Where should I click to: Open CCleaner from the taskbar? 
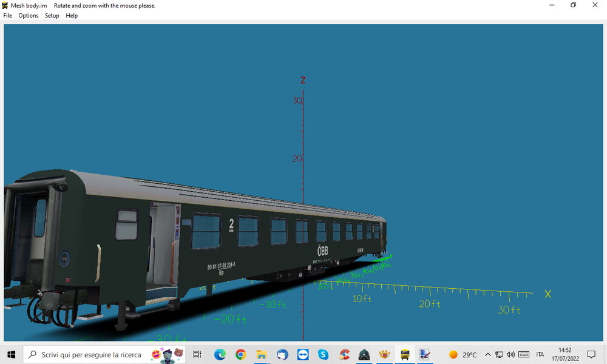click(x=344, y=354)
